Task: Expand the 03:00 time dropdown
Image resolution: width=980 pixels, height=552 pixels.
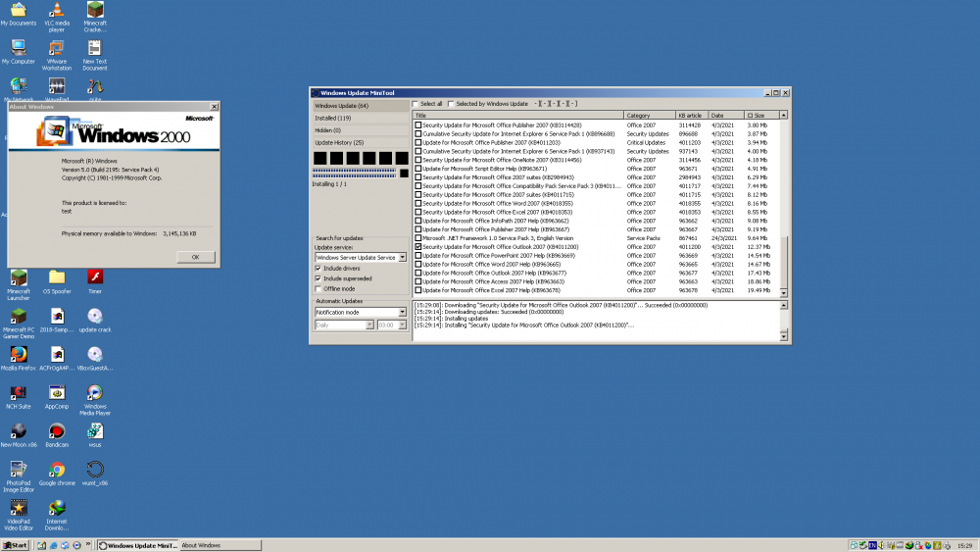Action: (402, 326)
